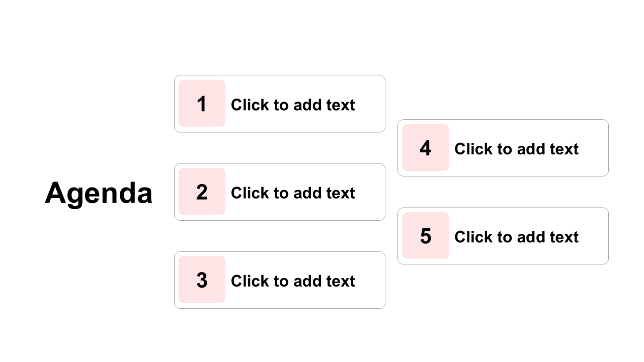Image resolution: width=644 pixels, height=362 pixels.
Task: Click the text placeholder beside number 5
Action: click(x=516, y=237)
